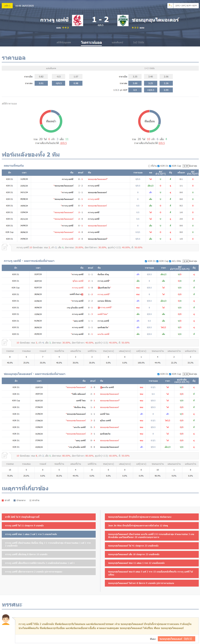200x644 pixels.
Task: Click red card icon in Gwangju's 02/07/25 row
Action: point(99,288)
